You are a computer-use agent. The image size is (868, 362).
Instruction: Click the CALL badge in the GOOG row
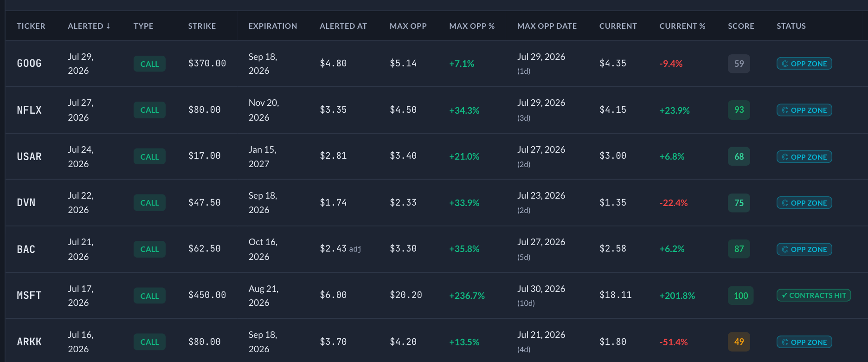(x=149, y=64)
